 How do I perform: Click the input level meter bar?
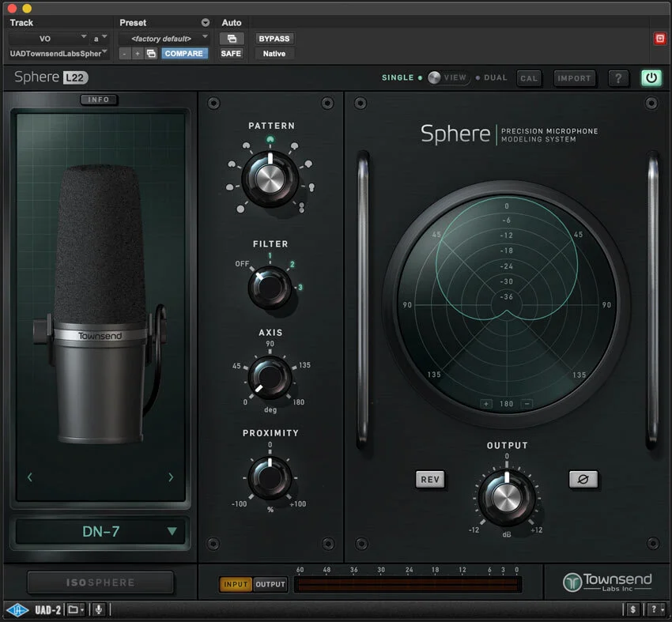click(x=408, y=584)
